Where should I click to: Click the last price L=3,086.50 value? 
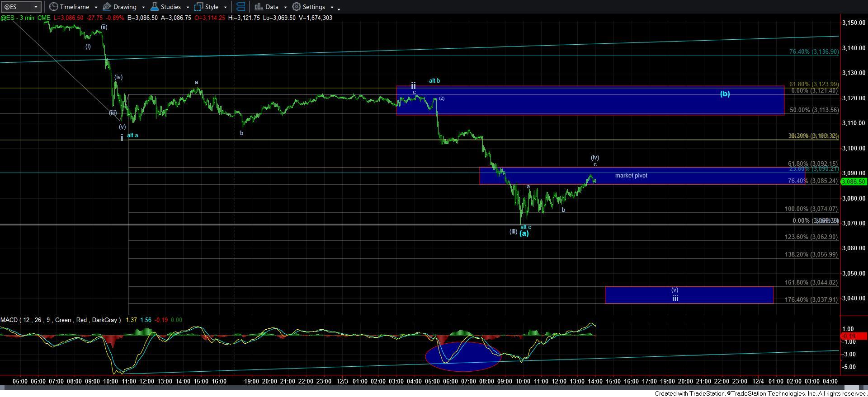68,18
